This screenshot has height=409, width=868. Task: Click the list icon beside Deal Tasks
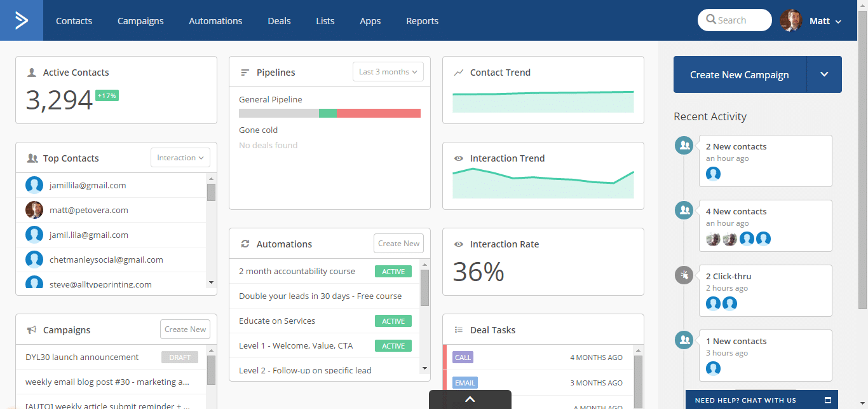point(459,330)
